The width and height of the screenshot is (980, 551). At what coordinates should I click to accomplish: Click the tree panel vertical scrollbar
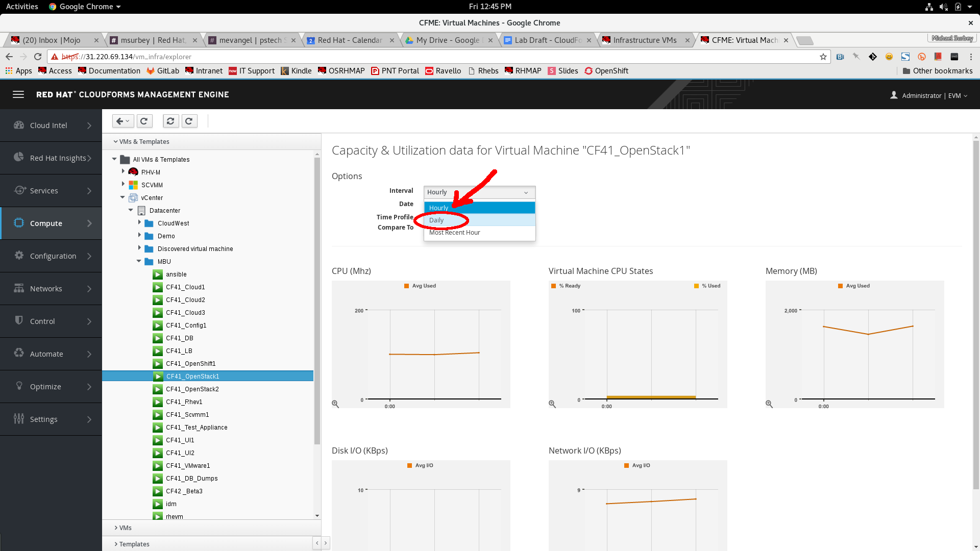pyautogui.click(x=317, y=301)
